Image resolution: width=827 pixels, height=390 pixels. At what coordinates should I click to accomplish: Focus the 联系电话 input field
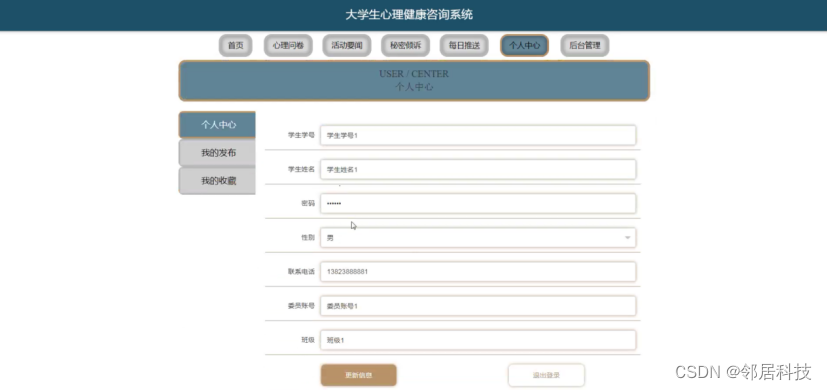click(x=478, y=272)
